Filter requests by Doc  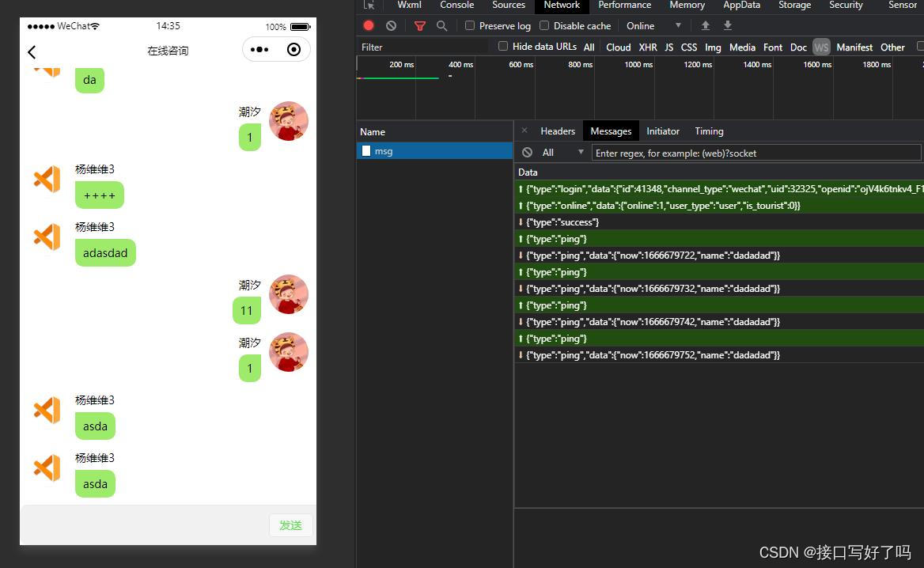point(798,47)
